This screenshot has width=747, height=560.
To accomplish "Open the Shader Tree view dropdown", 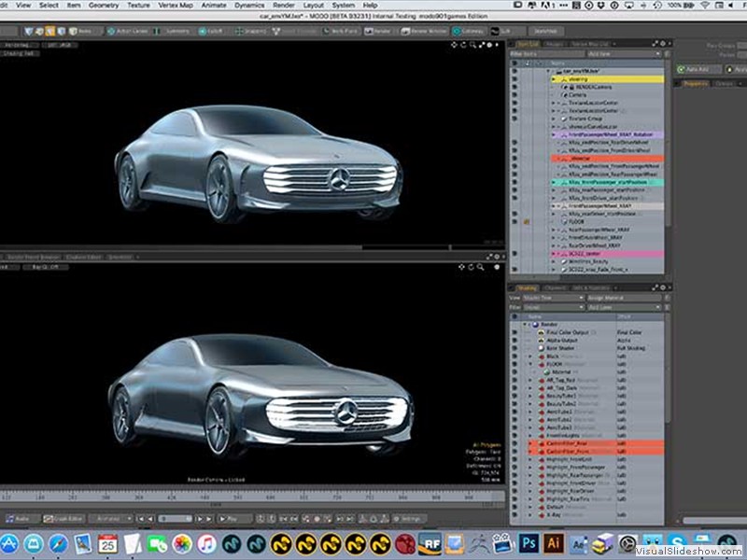I will [x=553, y=298].
